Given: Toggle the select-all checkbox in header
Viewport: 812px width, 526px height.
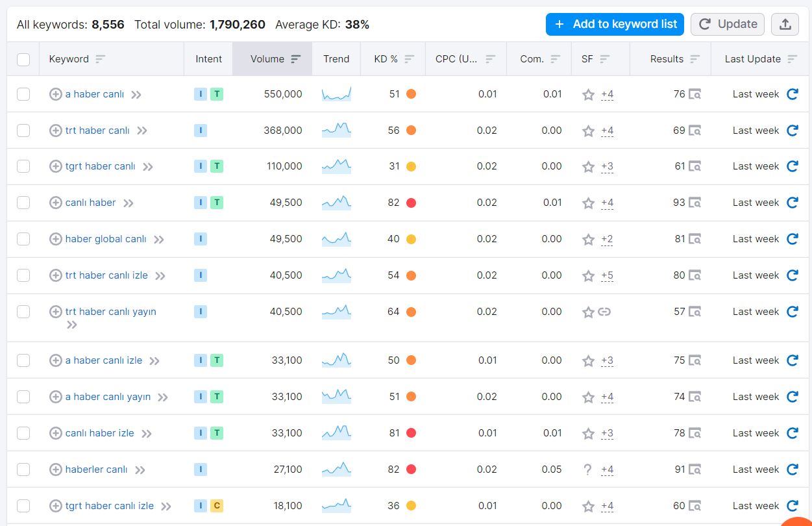Looking at the screenshot, I should pos(23,60).
